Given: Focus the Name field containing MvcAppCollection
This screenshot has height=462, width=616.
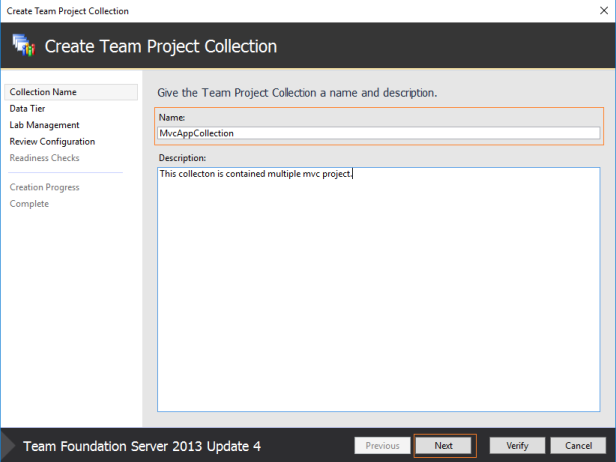Looking at the screenshot, I should 379,133.
